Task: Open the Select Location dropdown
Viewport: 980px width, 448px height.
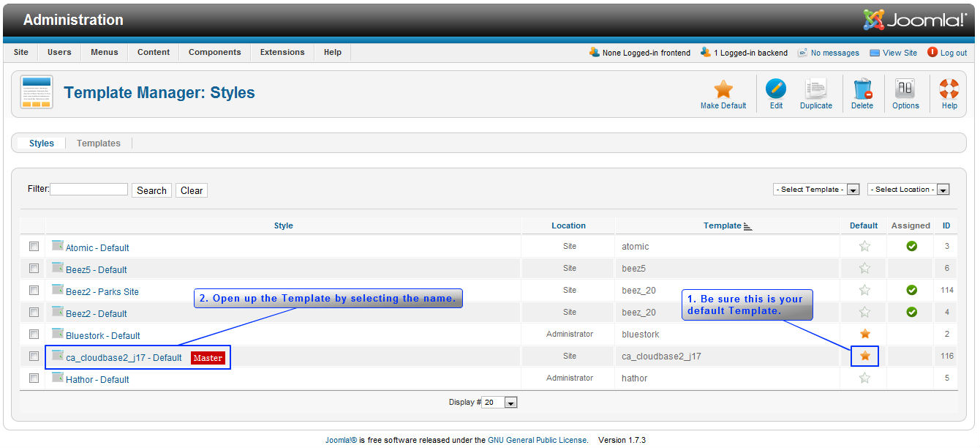Action: [x=908, y=190]
